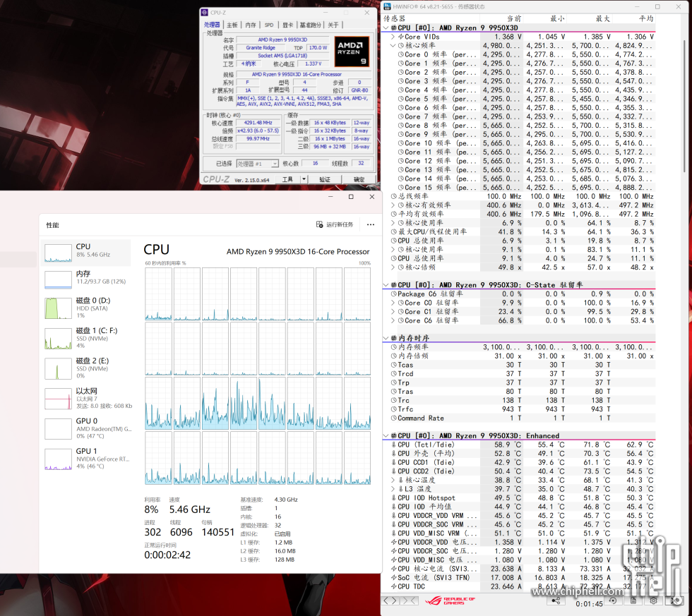
Task: Collapse the 内存时序 memory timings group
Action: pos(386,338)
